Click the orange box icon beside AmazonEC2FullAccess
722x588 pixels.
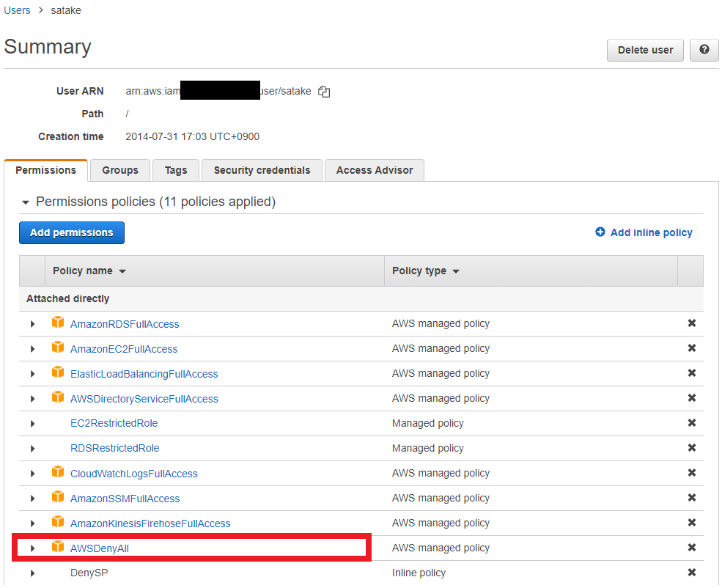58,347
